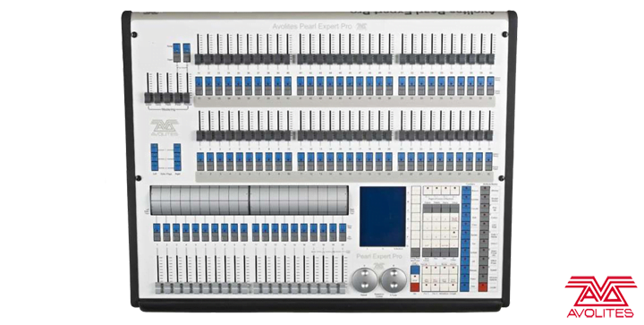Select playback fader 1 at bottom-left

158,287
